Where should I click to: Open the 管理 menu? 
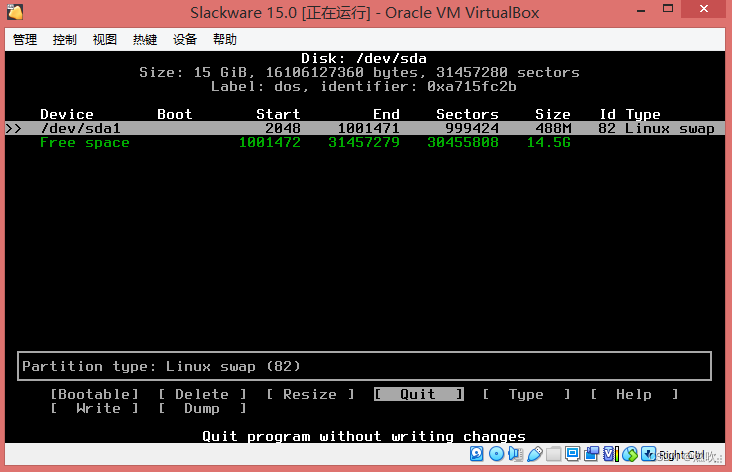pyautogui.click(x=25, y=40)
